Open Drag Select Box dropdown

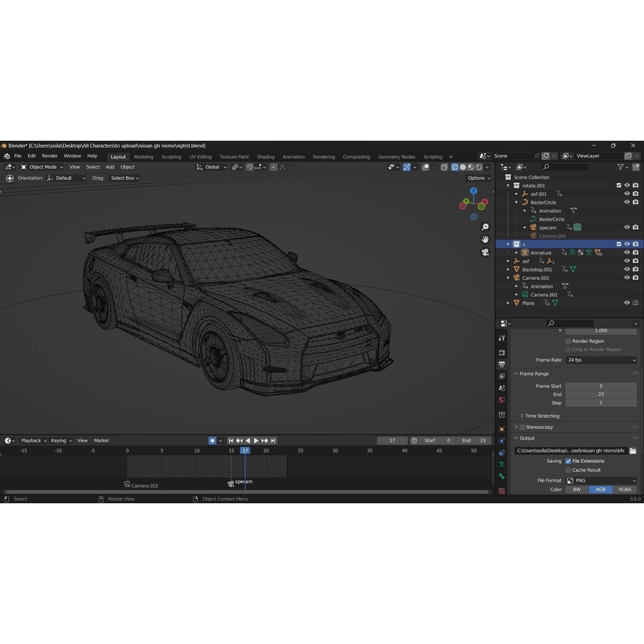(x=125, y=178)
